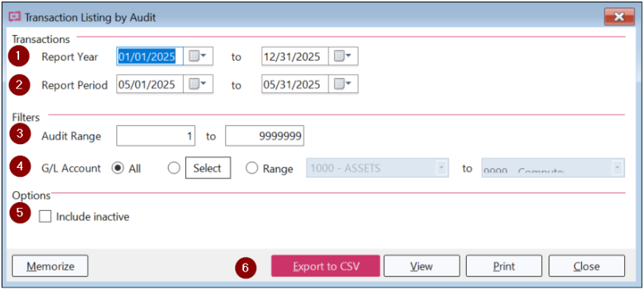Open calendar picker for Report Period end date
Viewport: 644px width, 289px height.
343,84
